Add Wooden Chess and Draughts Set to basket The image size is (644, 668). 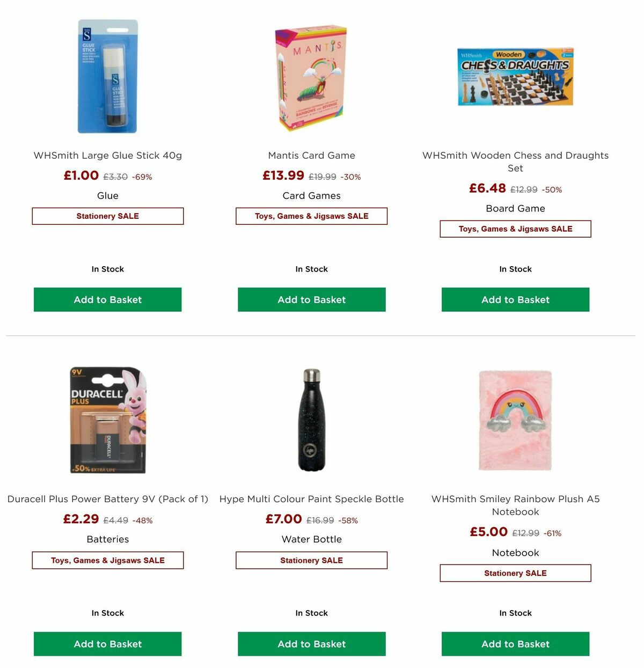point(515,299)
